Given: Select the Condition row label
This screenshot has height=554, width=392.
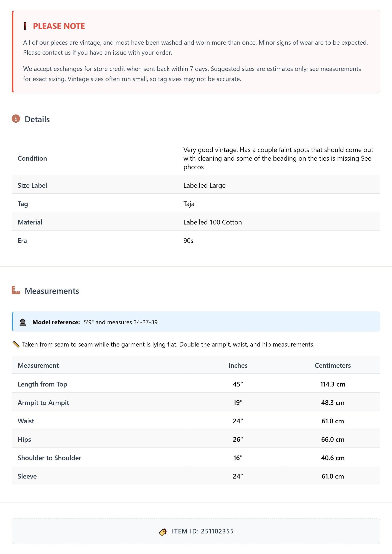Looking at the screenshot, I should pyautogui.click(x=32, y=158).
